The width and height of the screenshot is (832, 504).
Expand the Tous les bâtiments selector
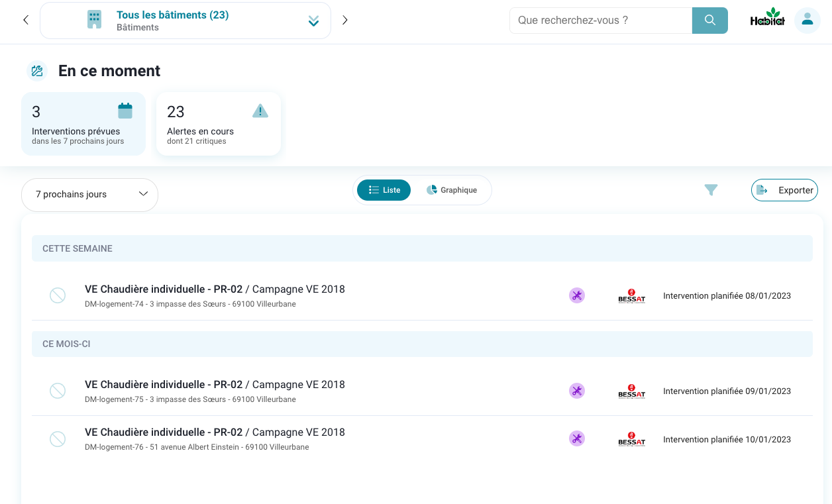313,21
